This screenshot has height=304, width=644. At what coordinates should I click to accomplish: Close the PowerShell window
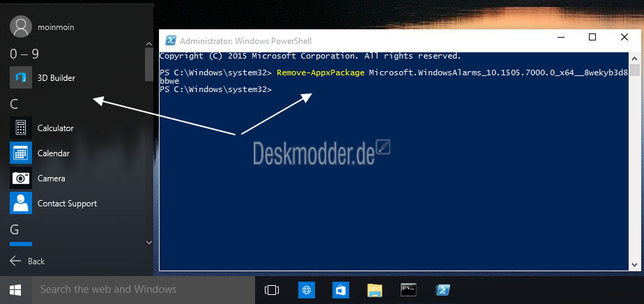pyautogui.click(x=624, y=37)
